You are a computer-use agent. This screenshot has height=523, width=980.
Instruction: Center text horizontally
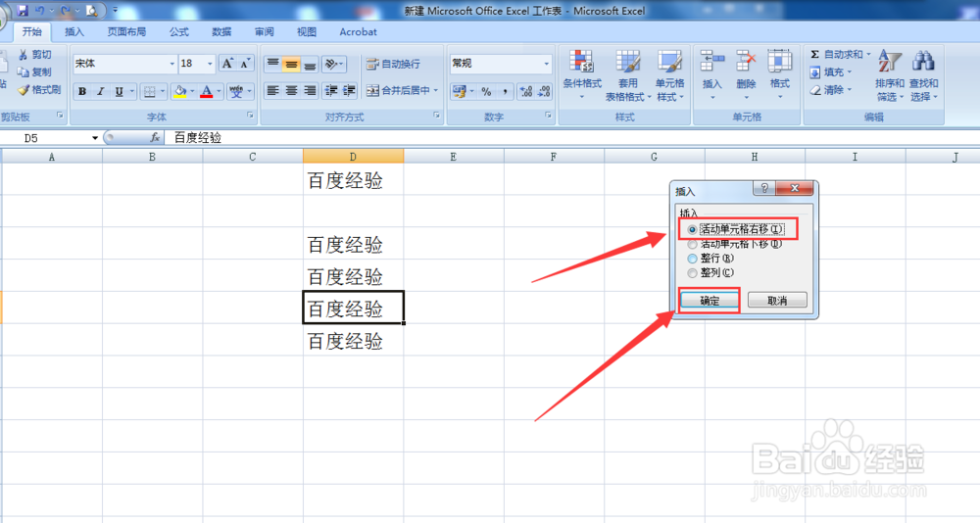pyautogui.click(x=291, y=91)
